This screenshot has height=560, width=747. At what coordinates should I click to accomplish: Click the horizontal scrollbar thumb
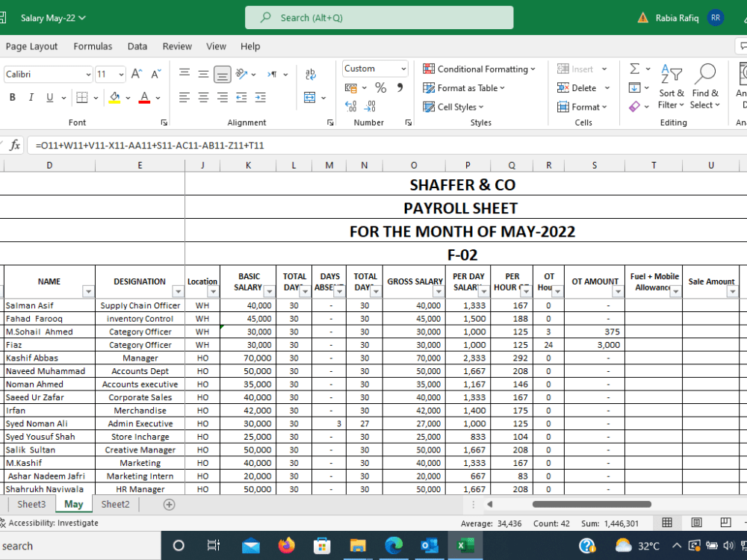point(592,504)
